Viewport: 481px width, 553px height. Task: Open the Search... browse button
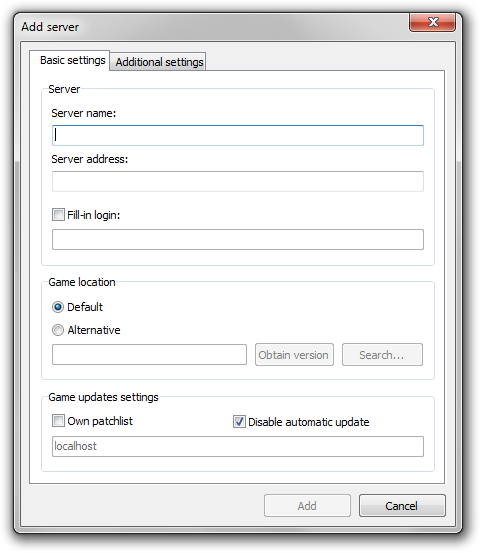tap(382, 355)
